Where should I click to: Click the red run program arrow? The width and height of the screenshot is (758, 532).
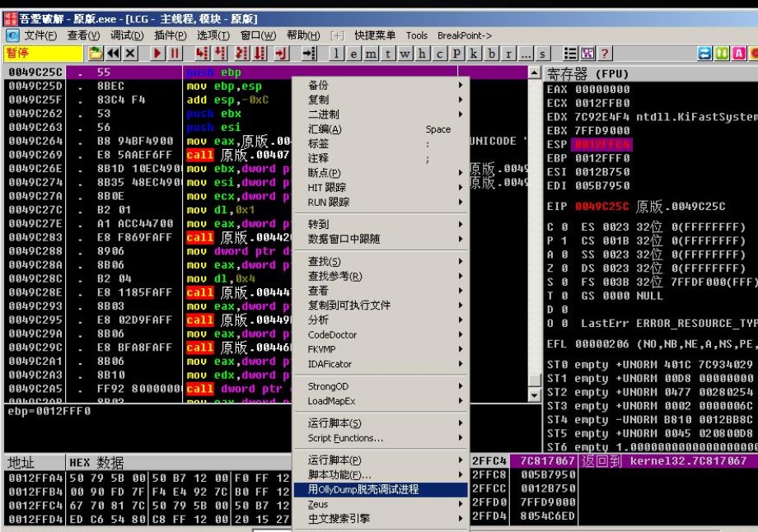coord(158,54)
